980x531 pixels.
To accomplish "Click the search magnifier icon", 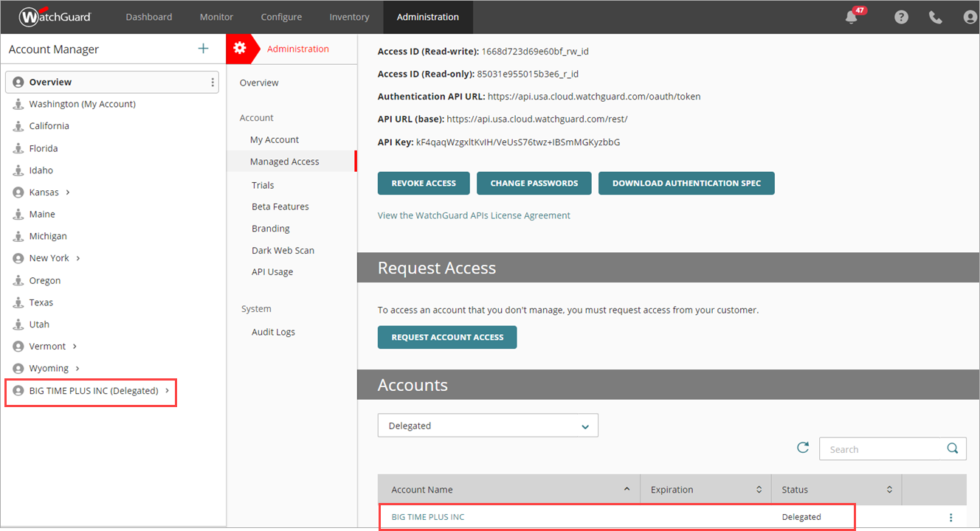I will (951, 448).
